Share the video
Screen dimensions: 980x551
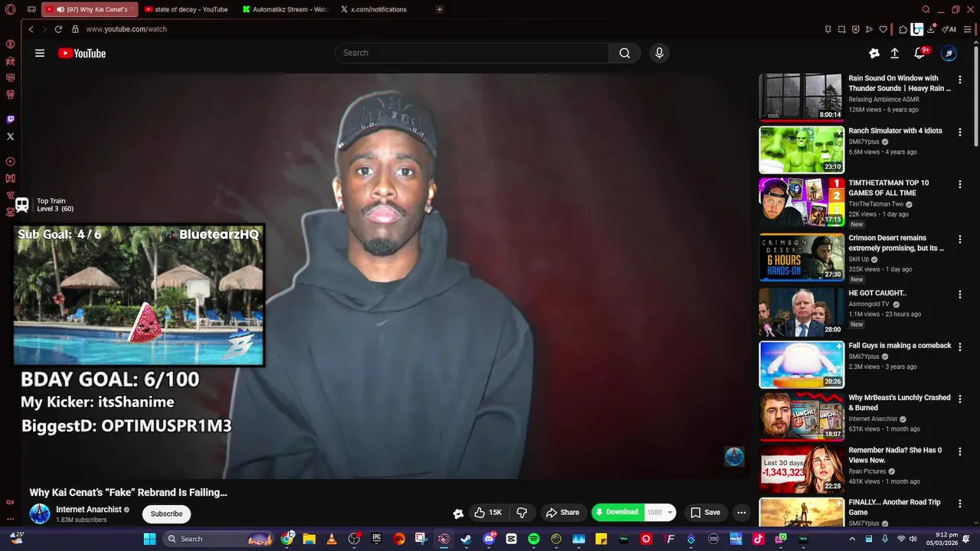pos(562,513)
